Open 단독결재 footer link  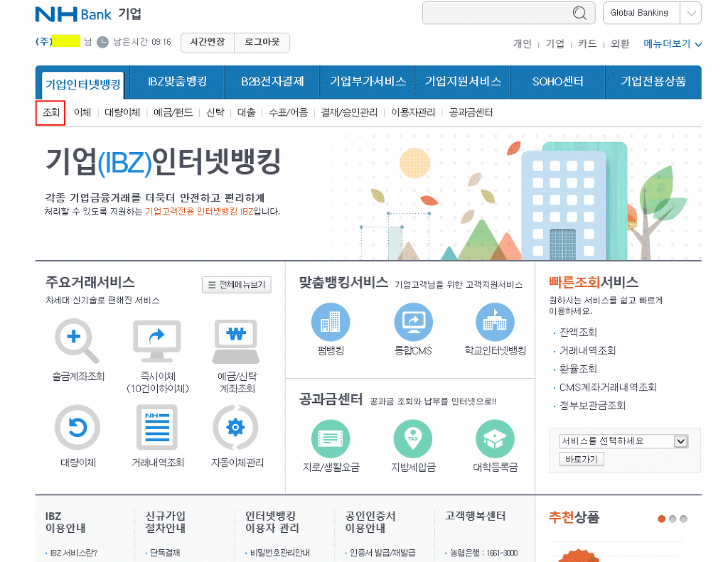tap(165, 553)
